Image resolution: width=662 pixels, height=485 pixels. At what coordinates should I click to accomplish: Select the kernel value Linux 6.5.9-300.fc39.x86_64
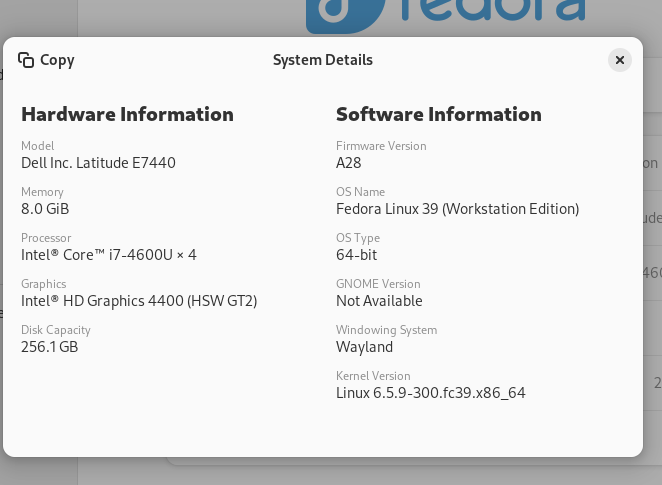431,393
